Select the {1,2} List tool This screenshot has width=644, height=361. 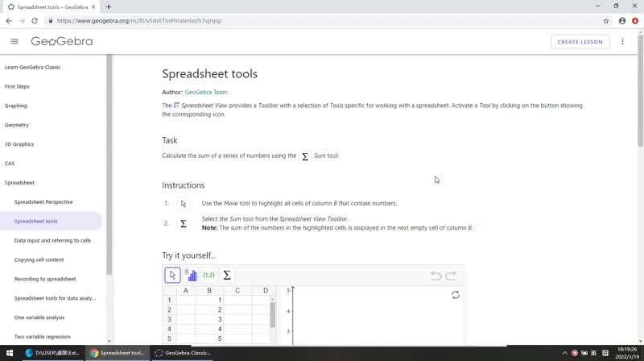click(208, 275)
